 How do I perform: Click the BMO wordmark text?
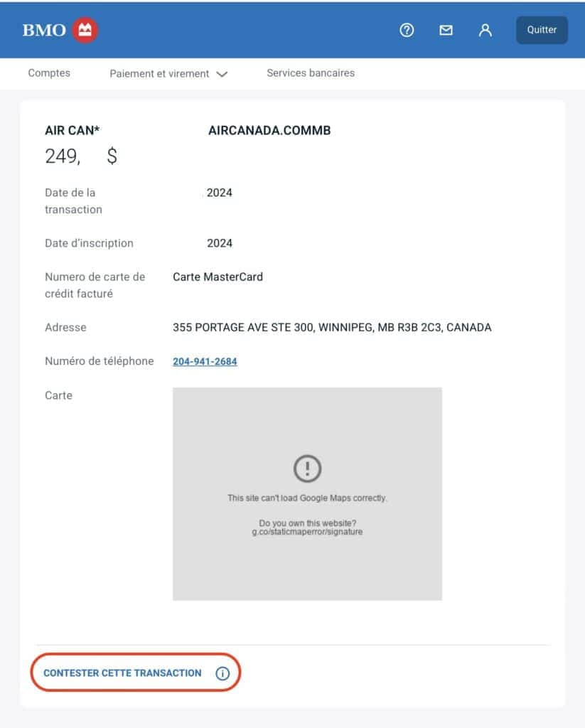44,31
